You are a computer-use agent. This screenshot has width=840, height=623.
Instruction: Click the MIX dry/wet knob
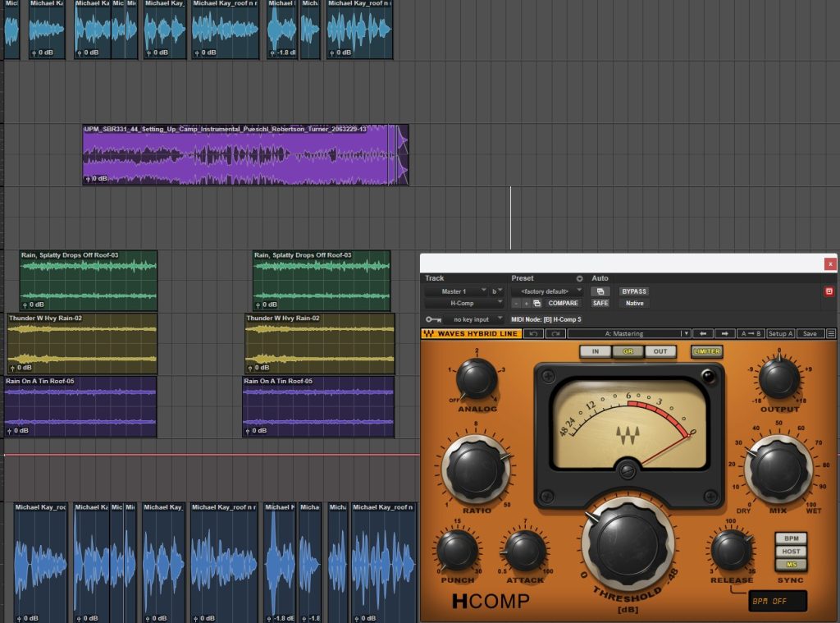778,470
